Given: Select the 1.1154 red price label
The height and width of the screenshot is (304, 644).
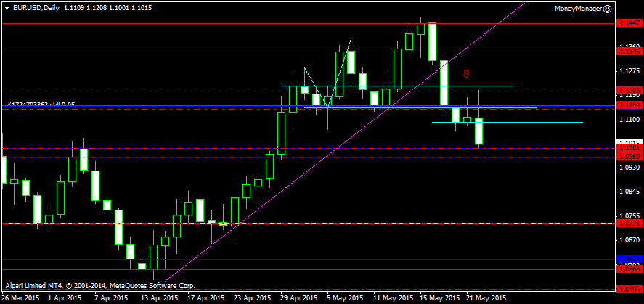Looking at the screenshot, I should pos(629,105).
